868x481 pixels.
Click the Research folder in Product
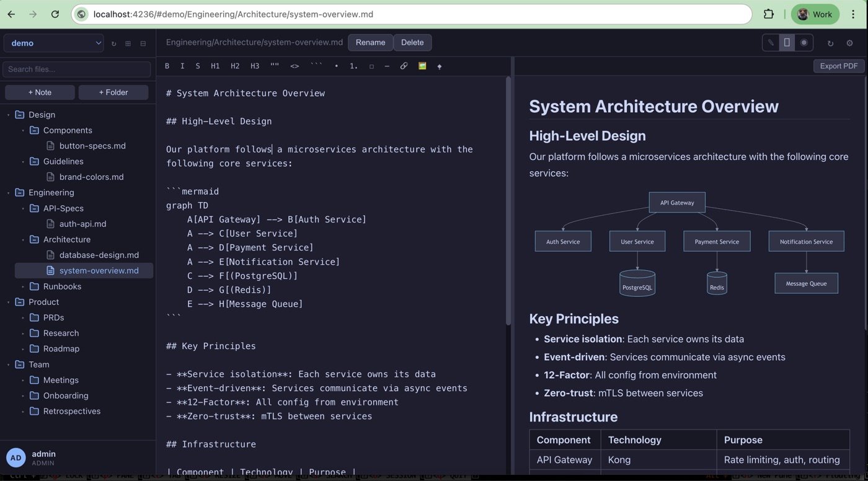[x=61, y=333]
